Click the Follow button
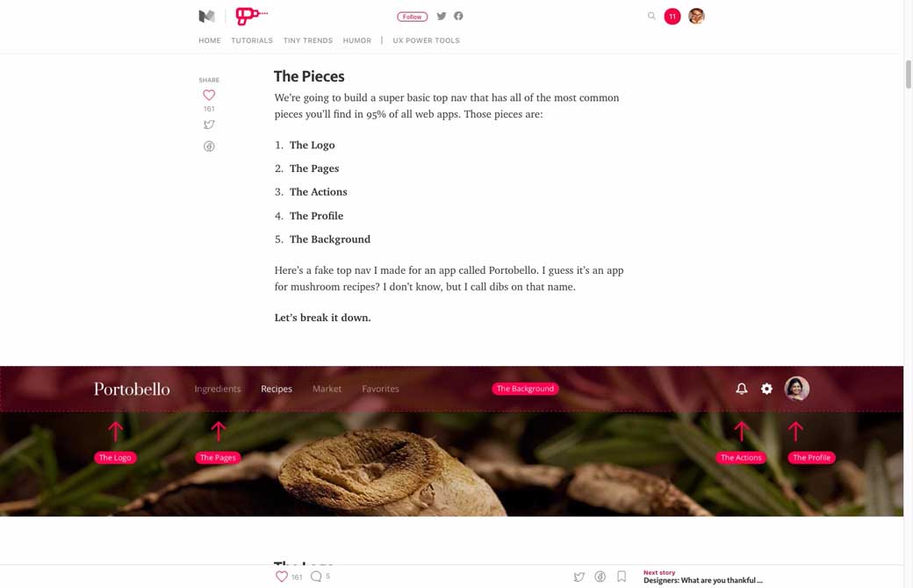The height and width of the screenshot is (588, 913). [x=413, y=17]
